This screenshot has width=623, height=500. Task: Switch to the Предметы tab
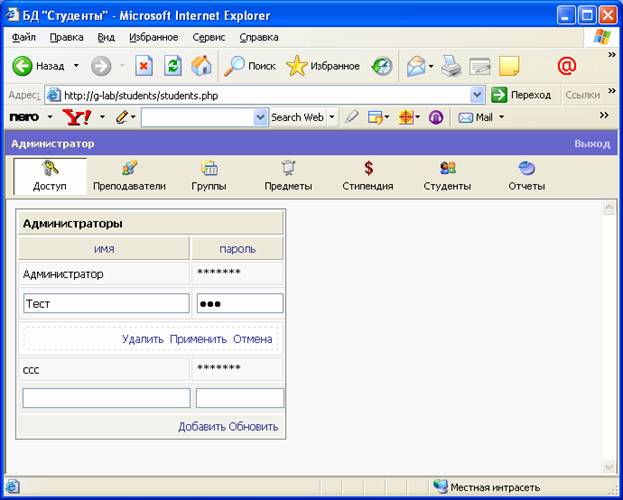288,176
